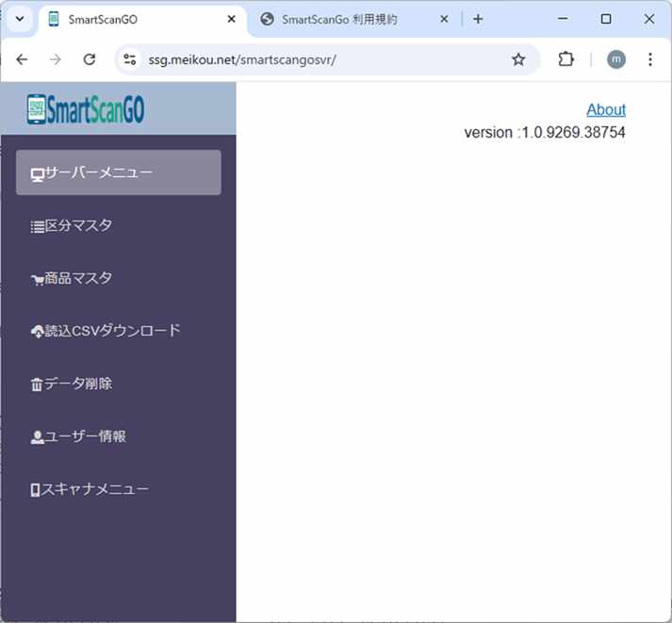Viewport: 672px width, 623px height.
Task: Click the user icon beside ユーザー情報
Action: coord(38,437)
